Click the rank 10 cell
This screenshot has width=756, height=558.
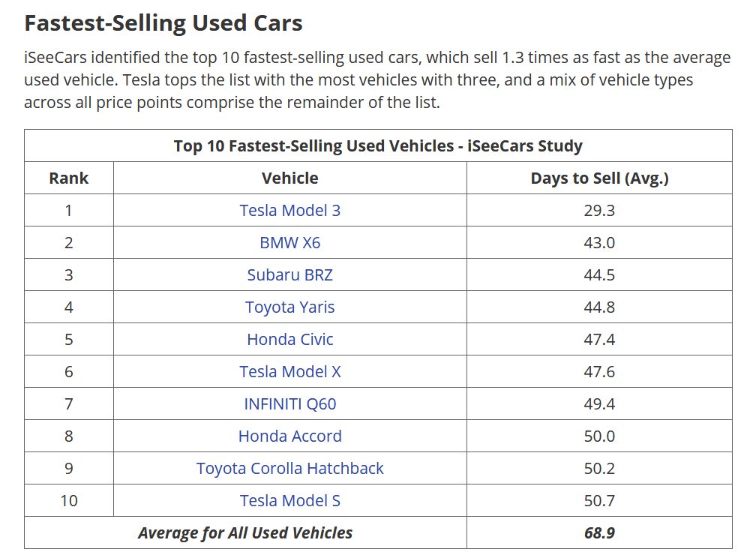tap(68, 501)
